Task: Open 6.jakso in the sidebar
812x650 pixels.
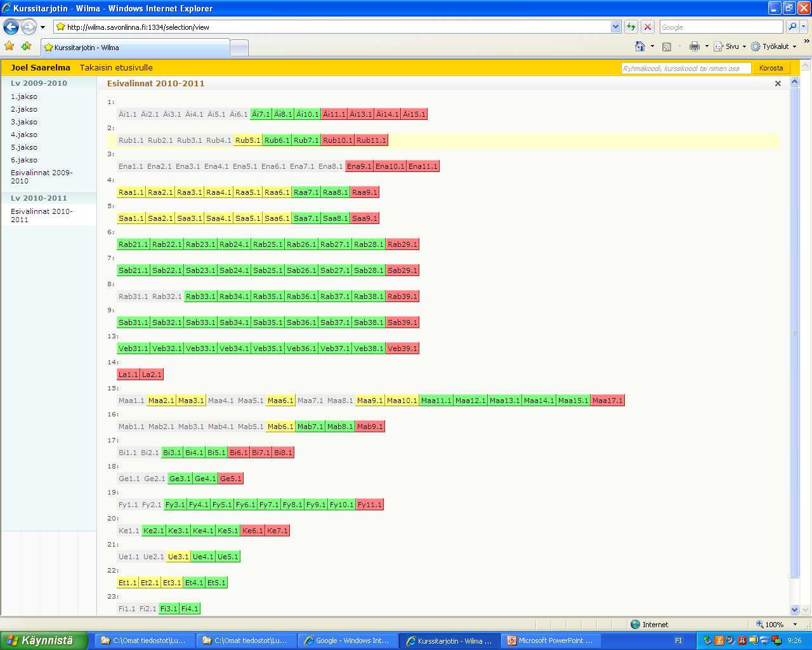Action: coord(24,160)
